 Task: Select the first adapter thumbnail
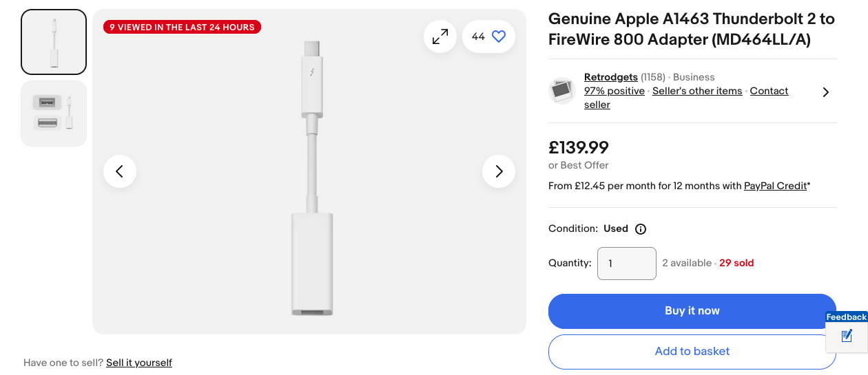(x=54, y=42)
